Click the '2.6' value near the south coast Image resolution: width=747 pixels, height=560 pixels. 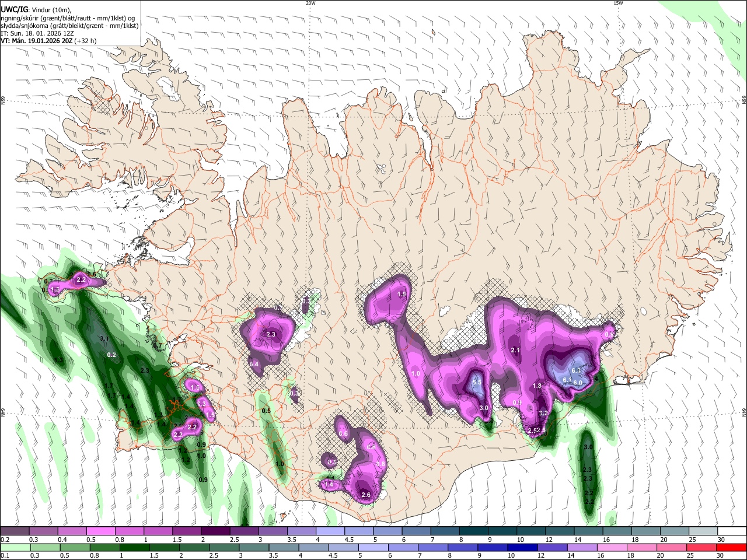[366, 495]
